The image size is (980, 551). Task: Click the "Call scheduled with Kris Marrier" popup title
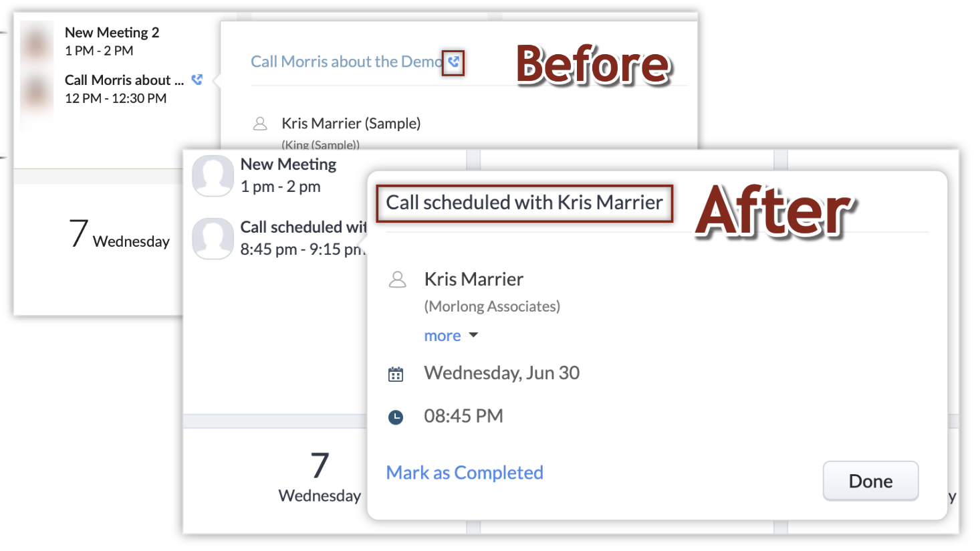coord(524,203)
